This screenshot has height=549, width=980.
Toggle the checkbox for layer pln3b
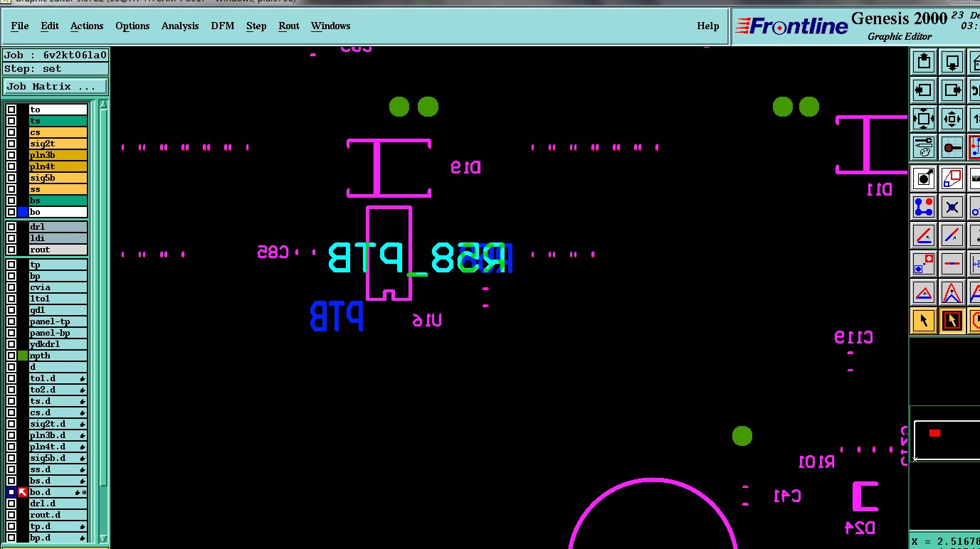tap(11, 155)
